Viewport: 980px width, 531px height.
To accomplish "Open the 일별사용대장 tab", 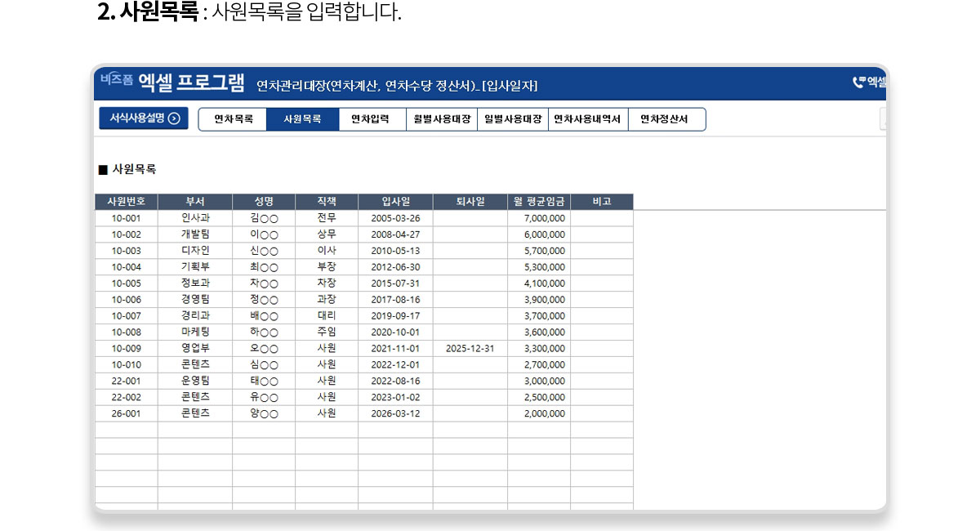I will [513, 119].
